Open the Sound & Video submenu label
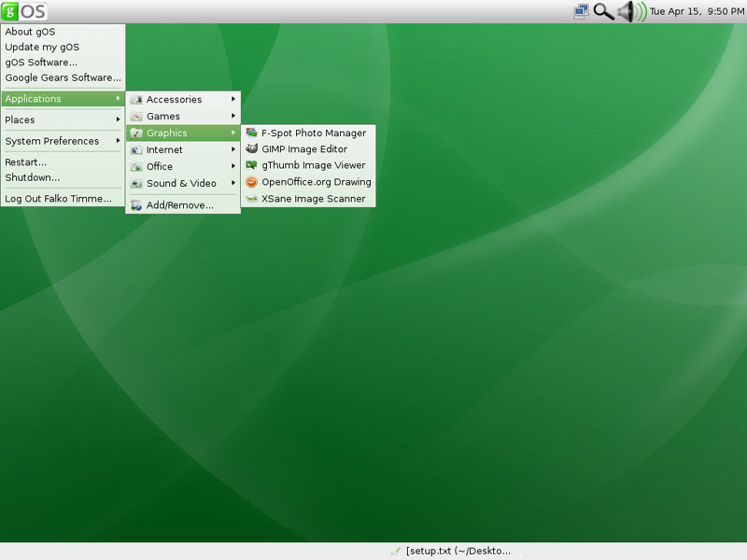Screen dimensions: 747x560 (181, 183)
